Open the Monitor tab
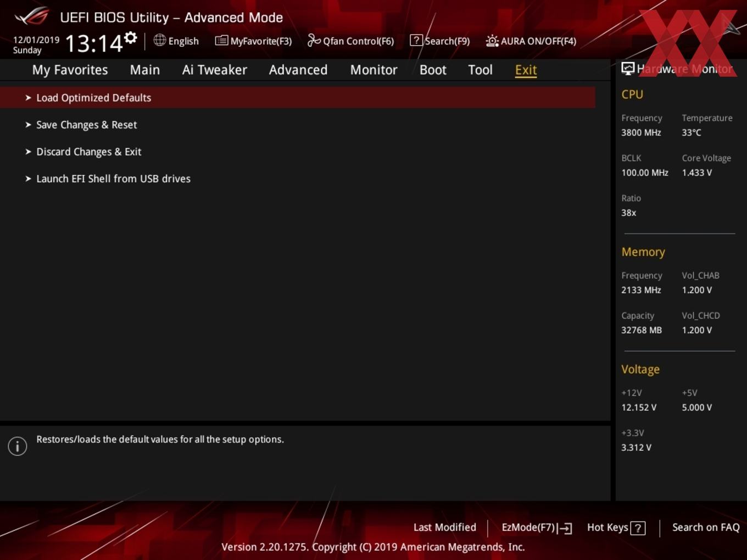Screen dimensions: 747x560 point(374,70)
